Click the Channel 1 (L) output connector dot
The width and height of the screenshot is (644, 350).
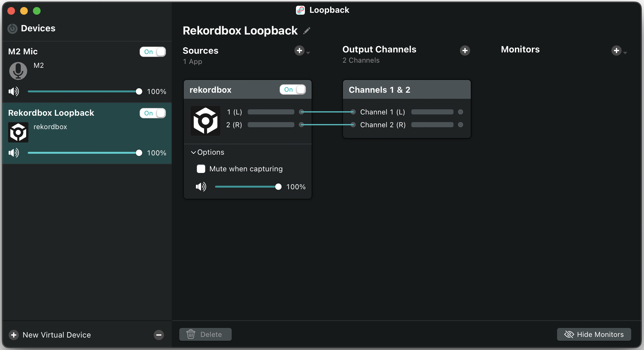coord(461,112)
